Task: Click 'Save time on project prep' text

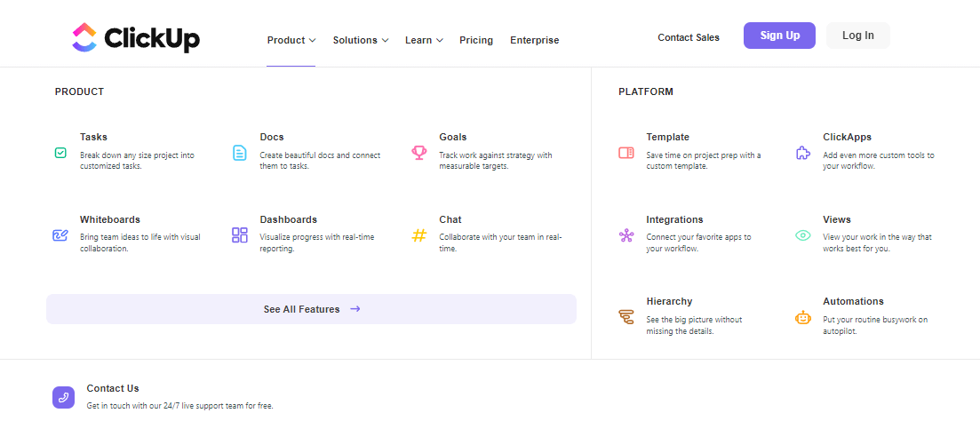Action: click(x=704, y=161)
